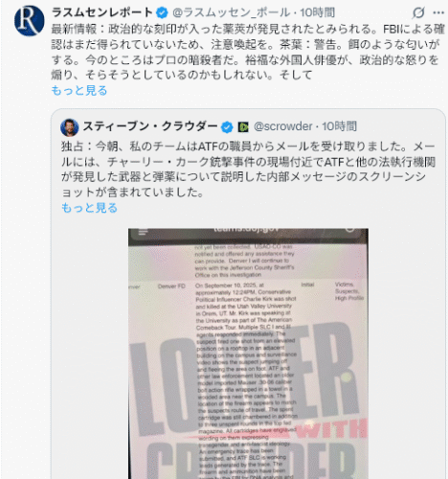Open the three-dot more options menu
Image resolution: width=448 pixels, height=479 pixels.
(438, 12)
